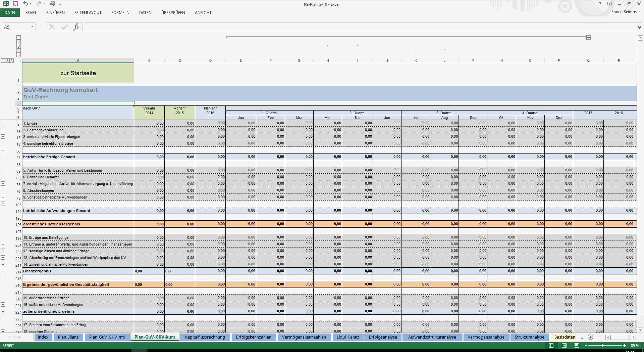Open the Kapitalflussrechnung sheet tab
The image size is (644, 352).
pos(205,337)
